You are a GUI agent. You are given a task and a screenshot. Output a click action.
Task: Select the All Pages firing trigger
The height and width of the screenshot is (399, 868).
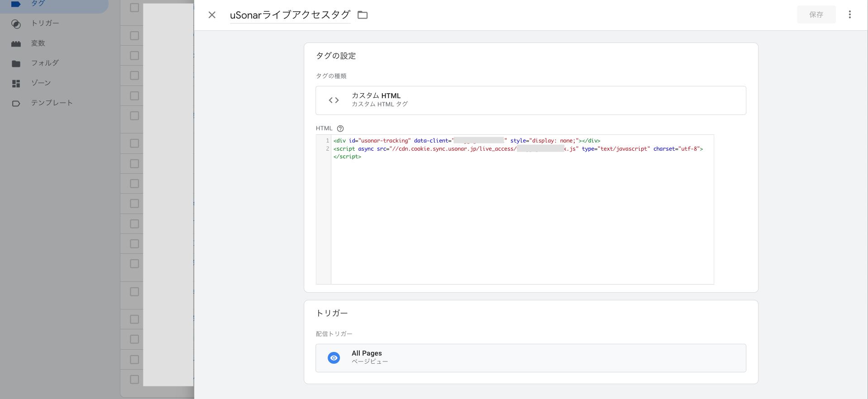pos(530,358)
